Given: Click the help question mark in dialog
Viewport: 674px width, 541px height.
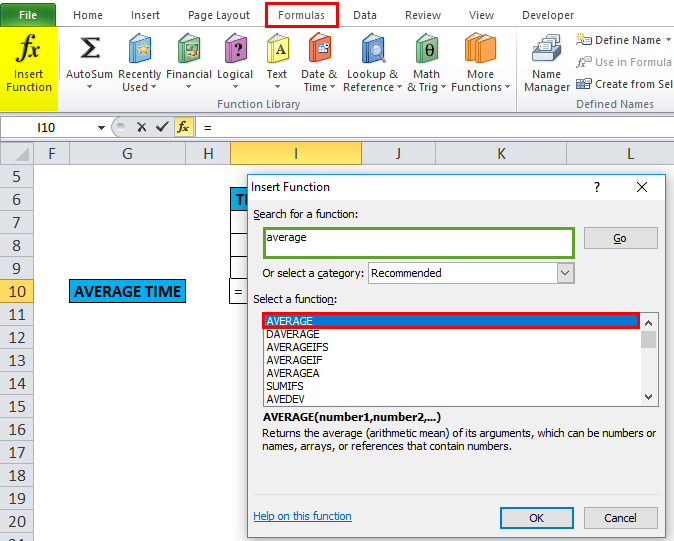Looking at the screenshot, I should click(597, 187).
